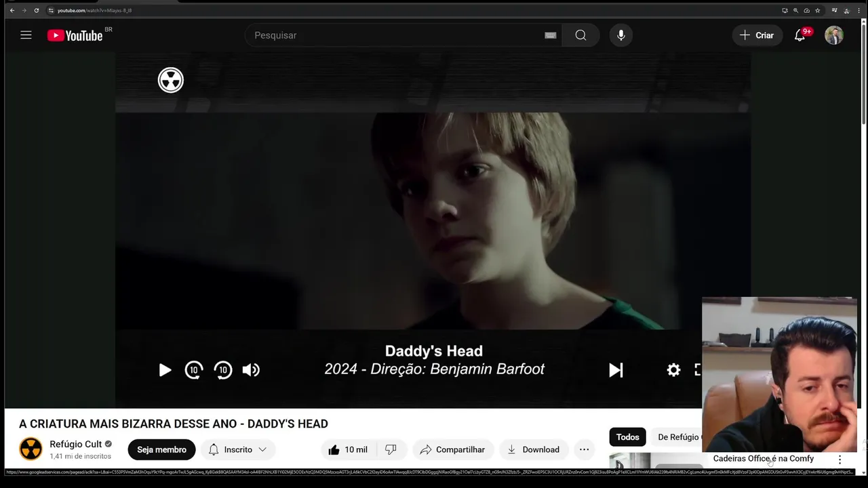Open the zoom magnifier in address bar
This screenshot has width=868, height=488.
click(796, 10)
